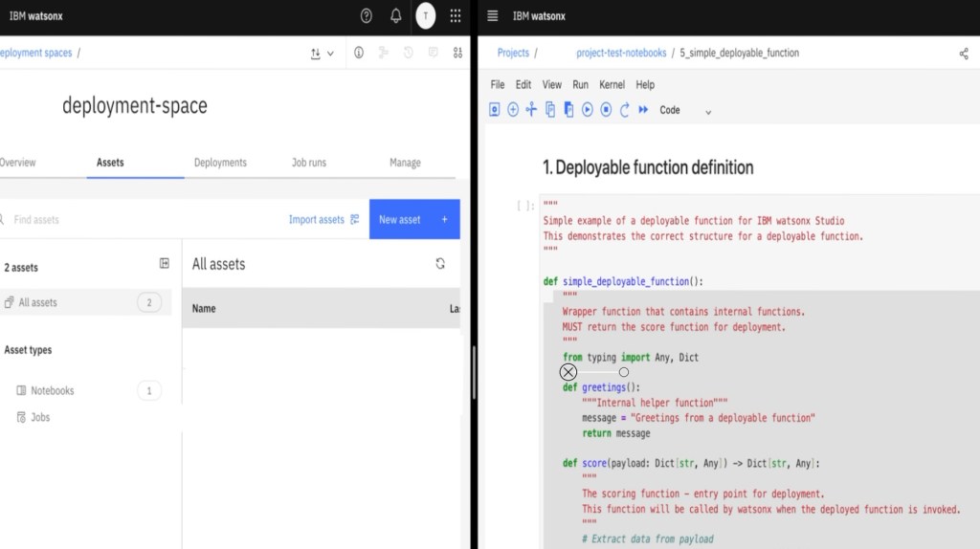Viewport: 980px width, 549px height.
Task: Open the Kernel menu
Action: pyautogui.click(x=612, y=84)
